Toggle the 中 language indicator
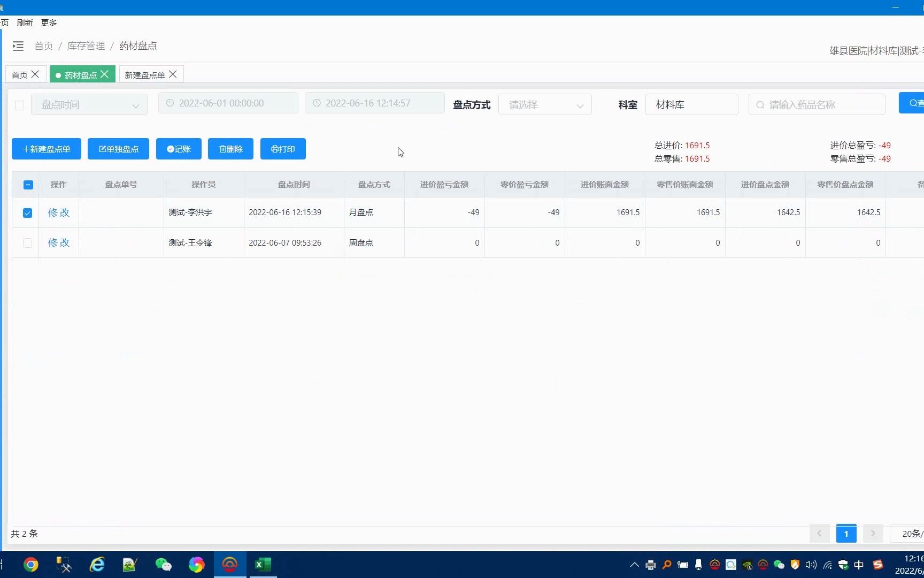 pos(859,565)
